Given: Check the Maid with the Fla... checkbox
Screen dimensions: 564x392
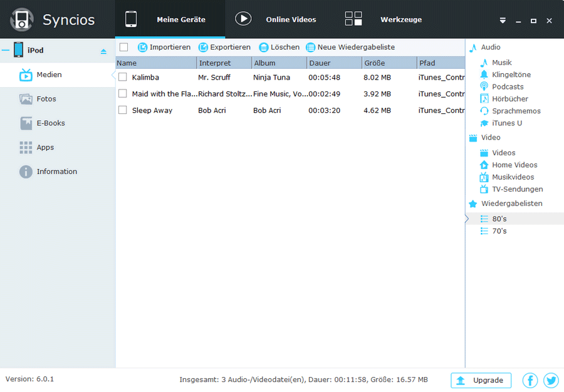Looking at the screenshot, I should click(123, 93).
